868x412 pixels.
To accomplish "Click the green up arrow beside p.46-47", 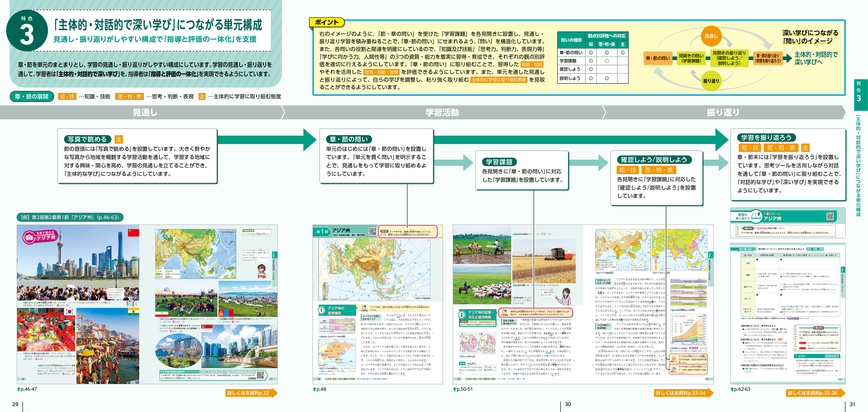I will [19, 389].
